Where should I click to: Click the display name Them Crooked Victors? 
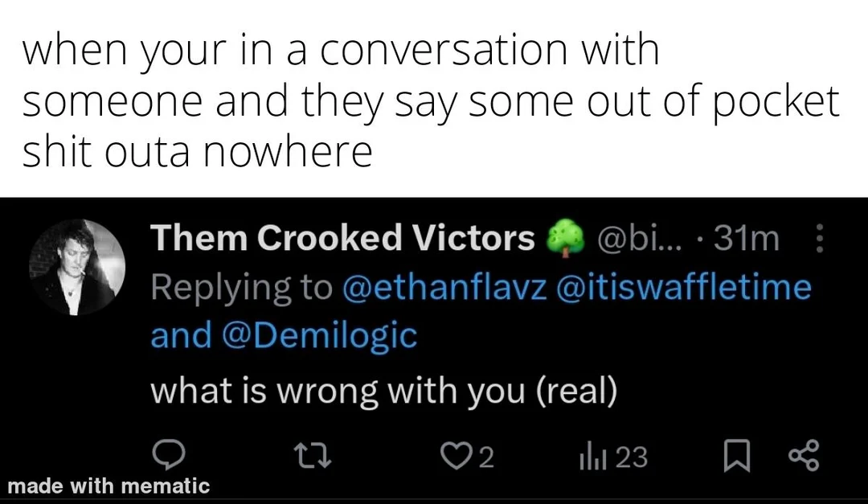point(342,238)
